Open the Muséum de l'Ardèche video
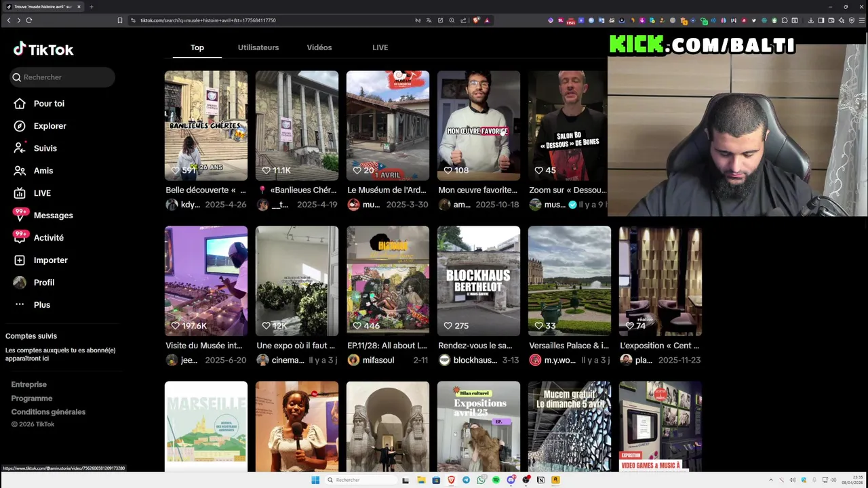This screenshot has height=488, width=868. click(388, 125)
